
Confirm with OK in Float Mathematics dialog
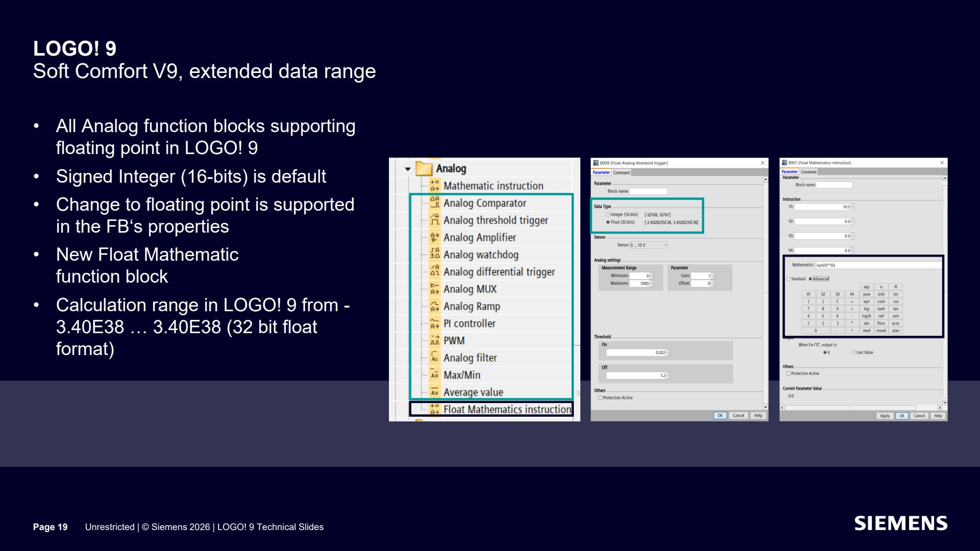pyautogui.click(x=902, y=416)
